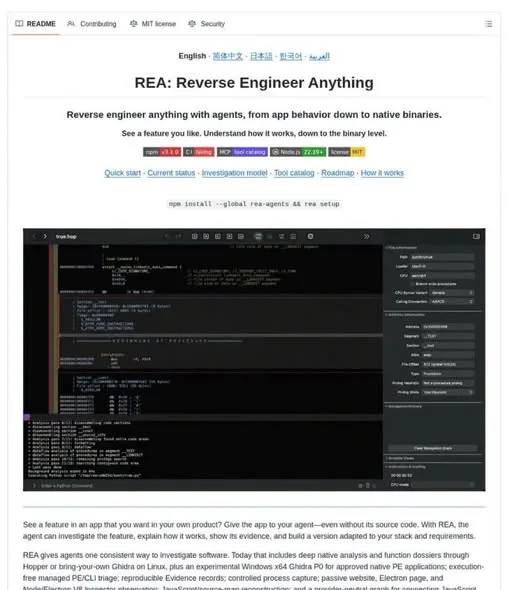Image resolution: width=508 pixels, height=590 pixels.
Task: Open the Arabic README translation link
Action: pyautogui.click(x=319, y=56)
